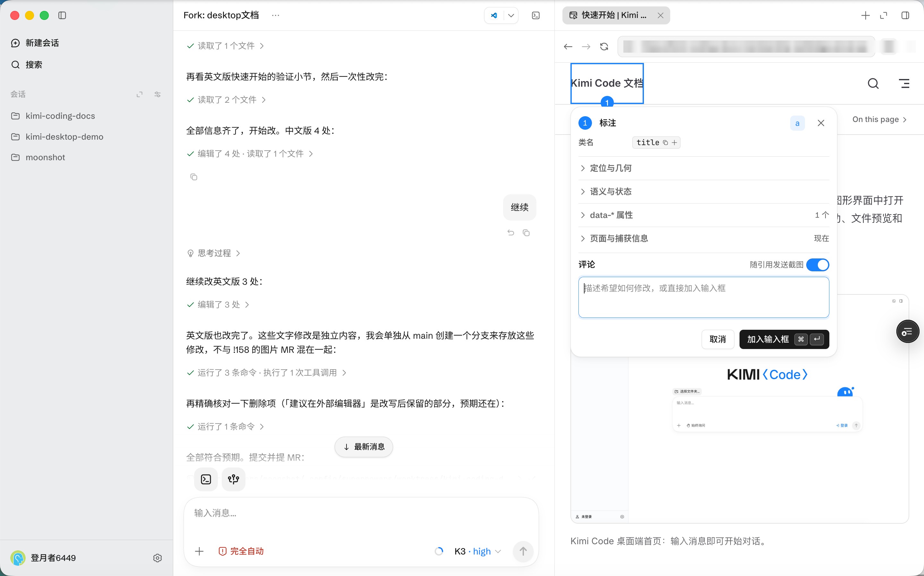This screenshot has height=576, width=924.
Task: Open account profile 登月者6449
Action: 43,558
